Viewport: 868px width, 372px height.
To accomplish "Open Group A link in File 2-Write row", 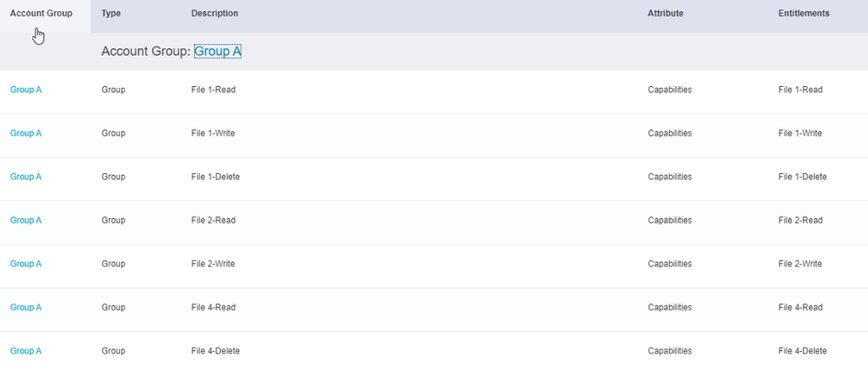I will click(25, 263).
